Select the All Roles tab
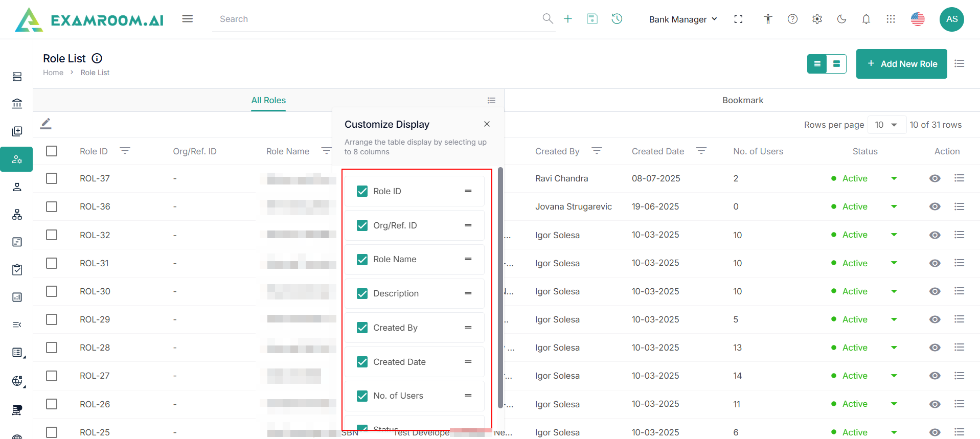This screenshot has height=439, width=980. click(x=268, y=100)
